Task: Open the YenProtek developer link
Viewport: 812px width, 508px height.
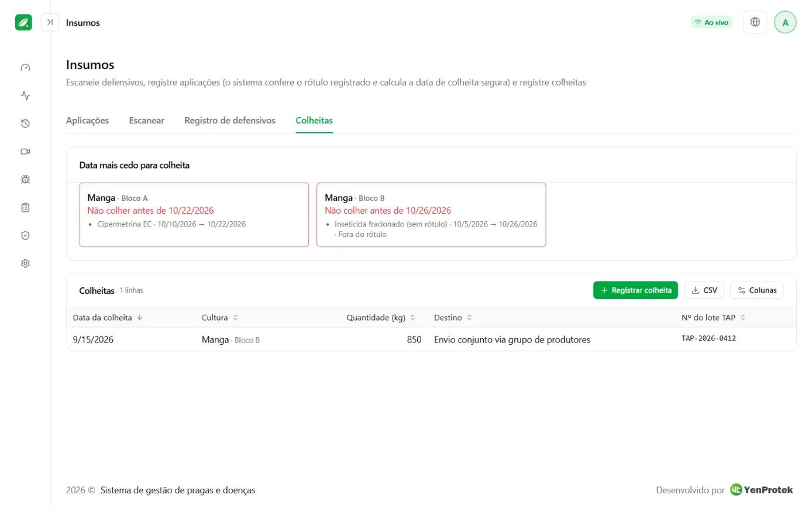Action: pos(761,490)
